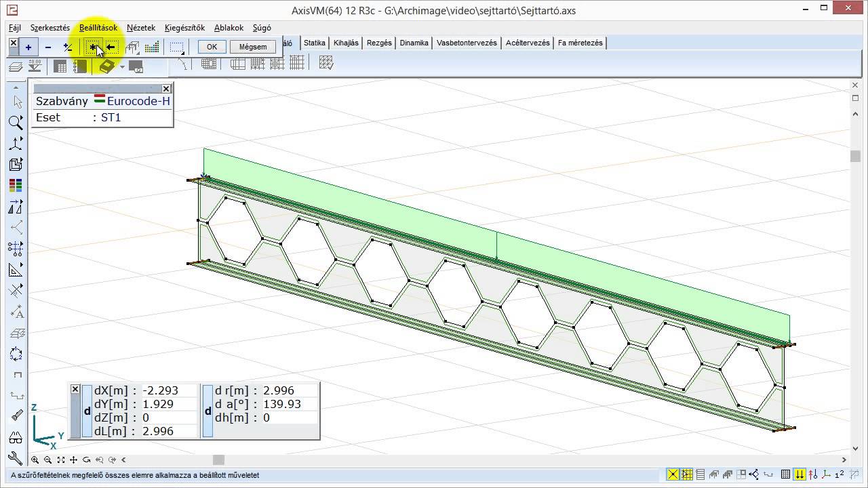The height and width of the screenshot is (488, 868).
Task: Click the report maker notebook icon
Action: 80,66
